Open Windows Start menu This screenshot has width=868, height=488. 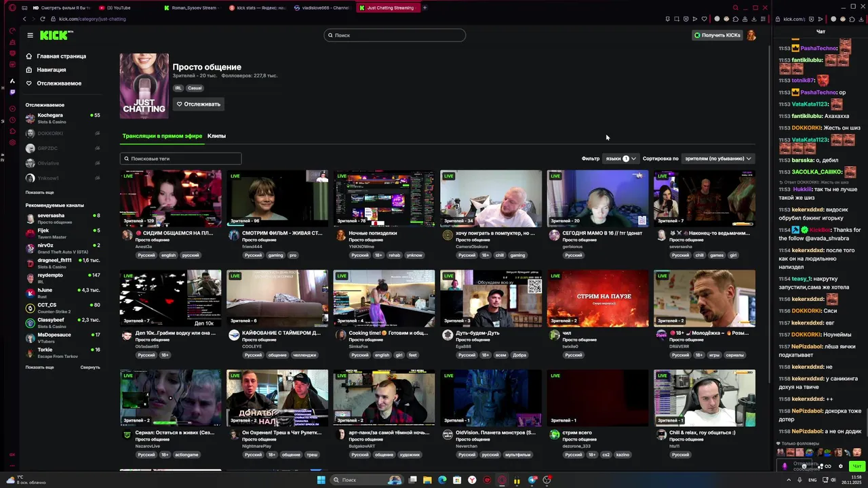click(321, 480)
